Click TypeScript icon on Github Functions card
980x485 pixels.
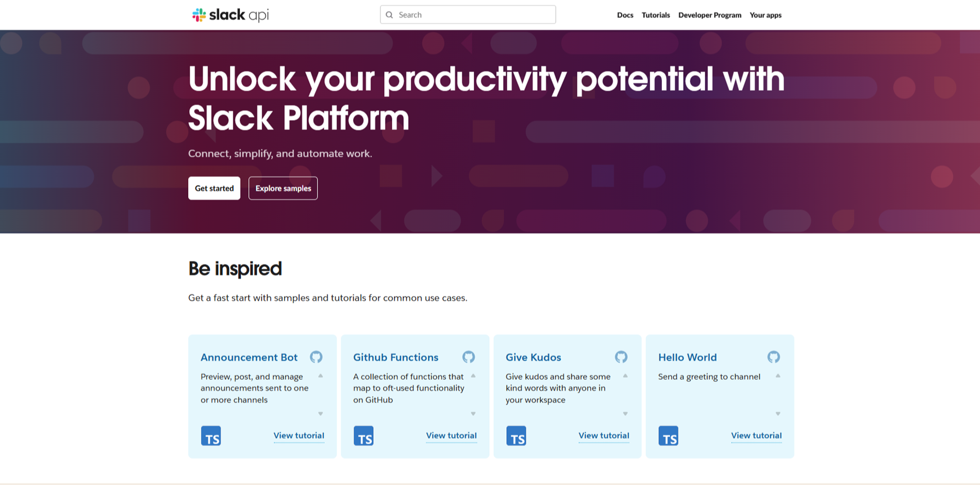pyautogui.click(x=363, y=436)
